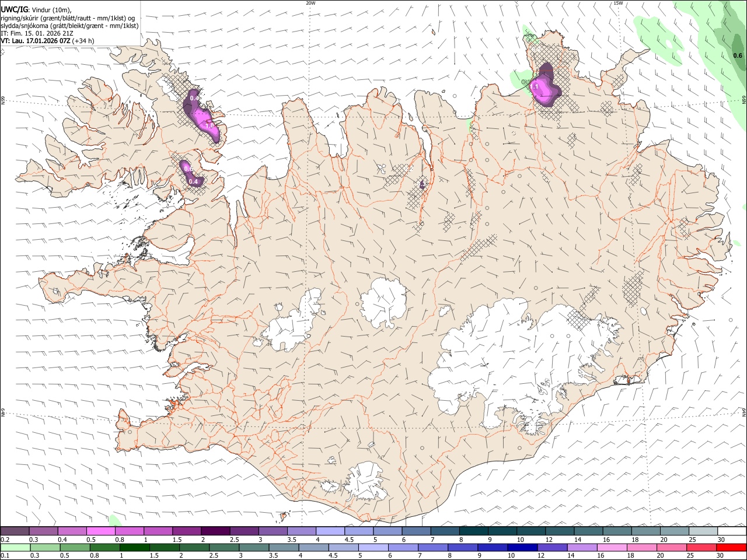The height and width of the screenshot is (560, 747).
Task: Click the 'VT: Lau. 17.01.2026 07Z' valid time line
Action: 36,41
